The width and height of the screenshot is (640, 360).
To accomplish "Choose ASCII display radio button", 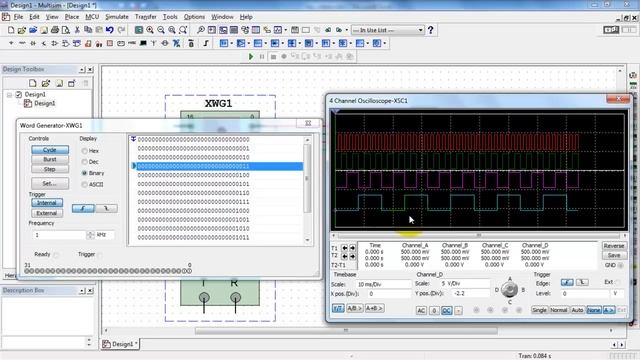I will [84, 184].
